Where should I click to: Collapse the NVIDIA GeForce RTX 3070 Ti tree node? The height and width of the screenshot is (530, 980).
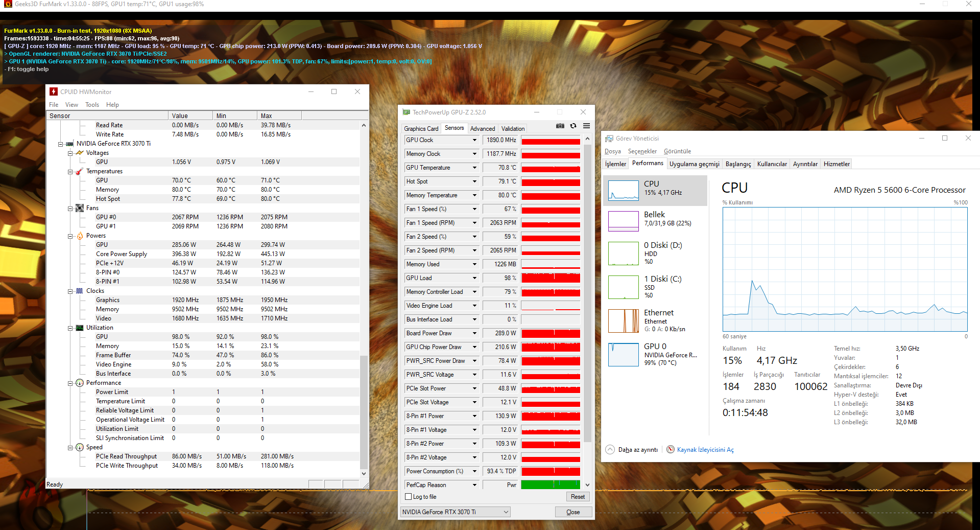pyautogui.click(x=60, y=144)
